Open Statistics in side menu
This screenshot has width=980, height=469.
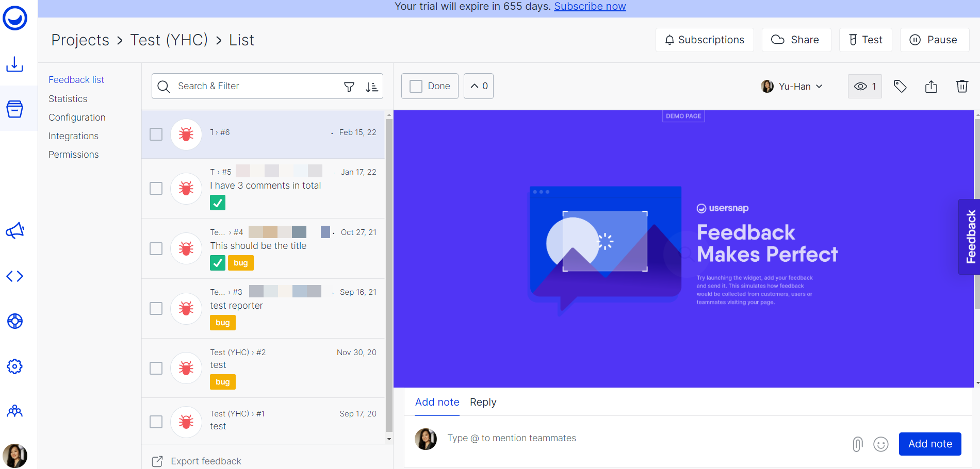point(68,99)
